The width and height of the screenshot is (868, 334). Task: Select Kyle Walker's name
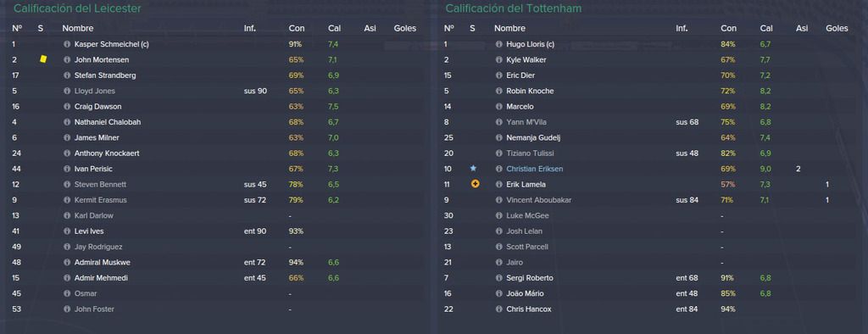526,60
